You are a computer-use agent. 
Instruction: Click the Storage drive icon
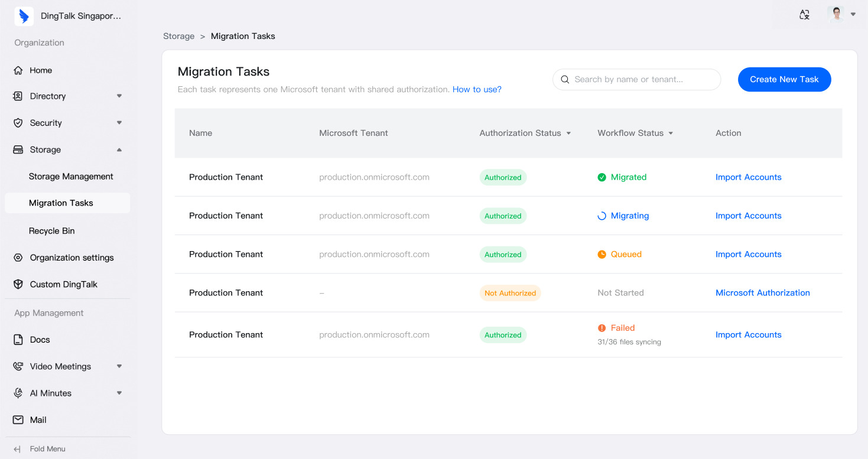point(18,149)
